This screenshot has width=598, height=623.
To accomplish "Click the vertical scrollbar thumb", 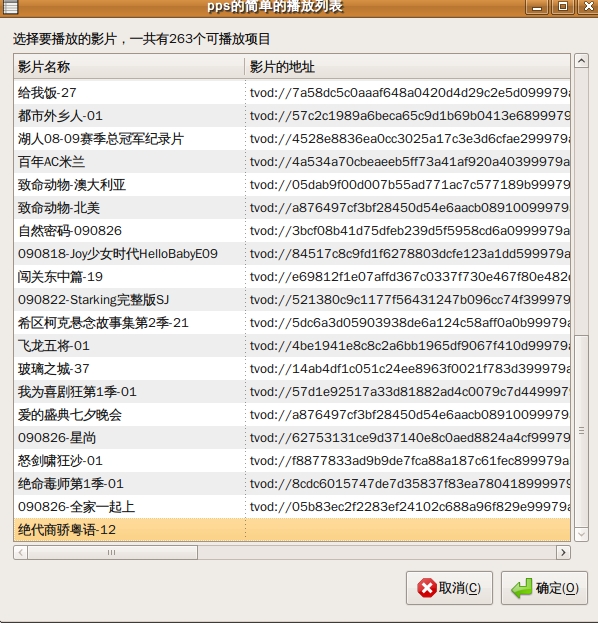I will [581, 431].
